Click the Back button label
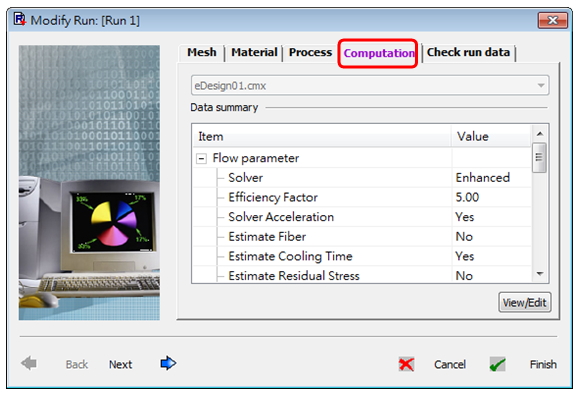 point(77,364)
